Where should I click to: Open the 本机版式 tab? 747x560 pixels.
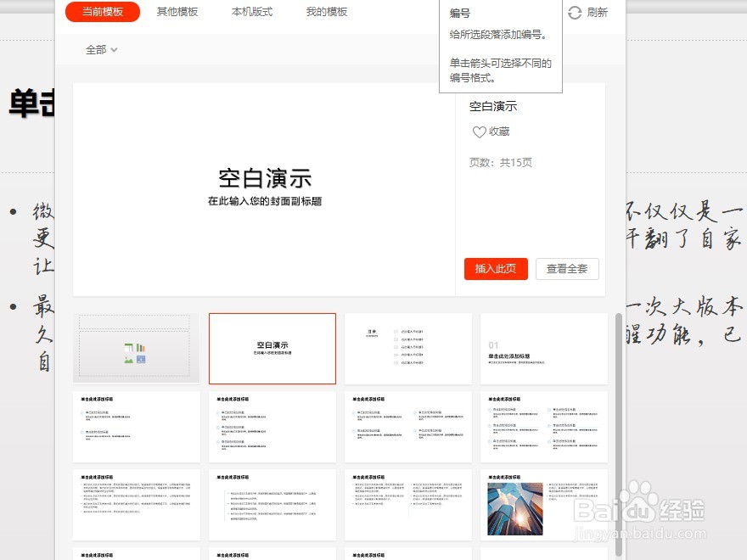(252, 12)
